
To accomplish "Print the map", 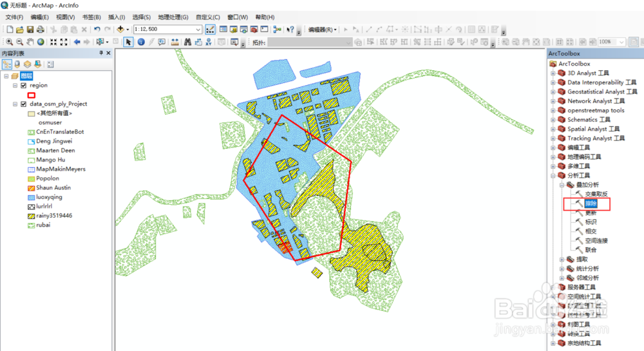I will (x=40, y=29).
